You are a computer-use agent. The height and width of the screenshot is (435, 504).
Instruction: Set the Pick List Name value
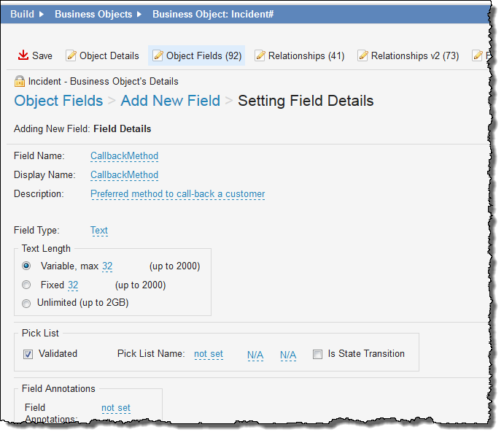209,354
